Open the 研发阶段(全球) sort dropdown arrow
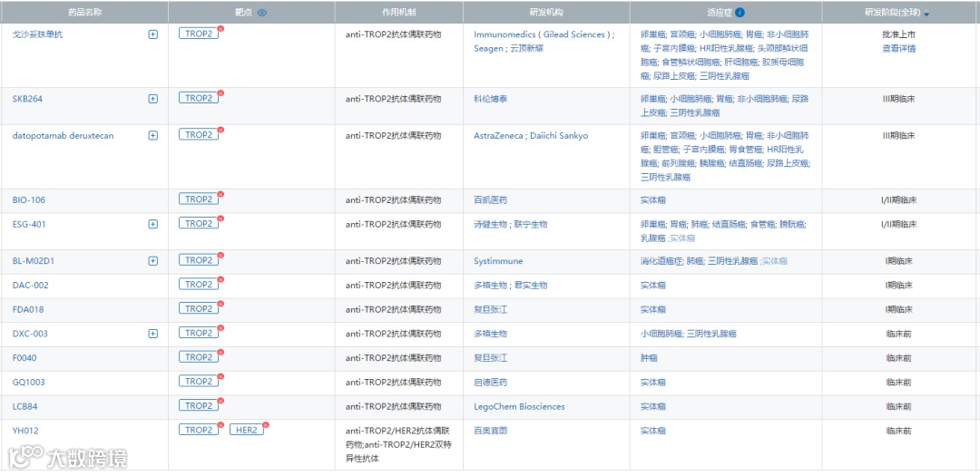This screenshot has height=476, width=980. coord(926,14)
